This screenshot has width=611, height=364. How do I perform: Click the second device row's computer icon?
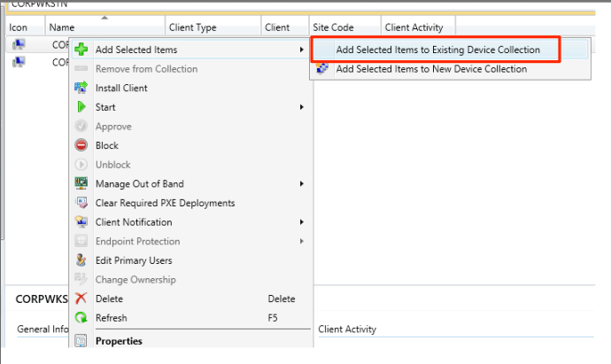[x=19, y=62]
